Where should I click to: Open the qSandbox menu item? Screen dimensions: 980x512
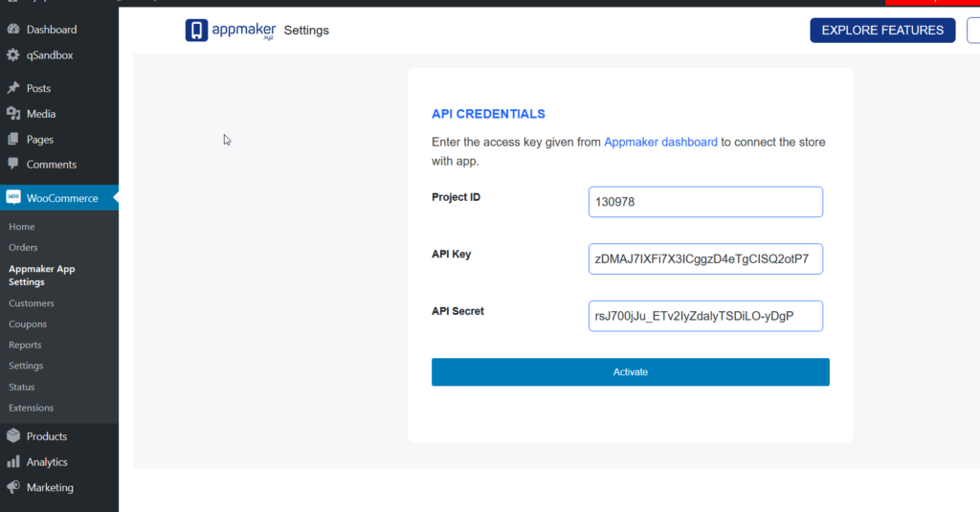50,55
